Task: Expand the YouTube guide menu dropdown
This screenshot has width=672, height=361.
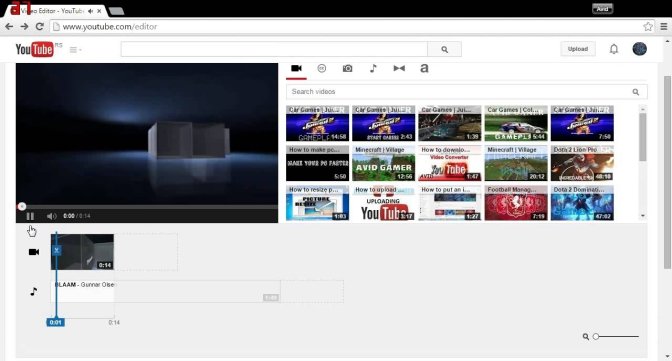Action: click(75, 50)
